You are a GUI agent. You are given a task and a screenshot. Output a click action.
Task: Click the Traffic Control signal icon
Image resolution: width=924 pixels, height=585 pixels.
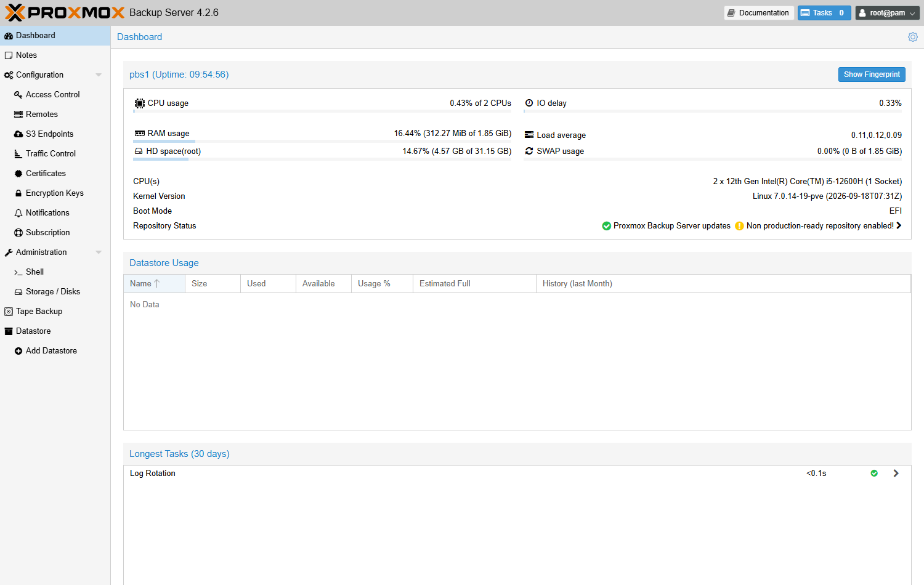(x=18, y=154)
